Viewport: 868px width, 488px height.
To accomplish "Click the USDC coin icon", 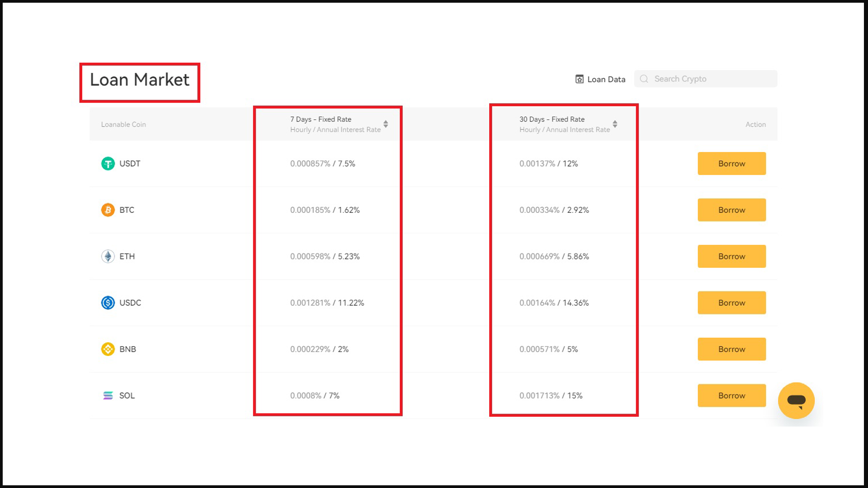I will [108, 303].
